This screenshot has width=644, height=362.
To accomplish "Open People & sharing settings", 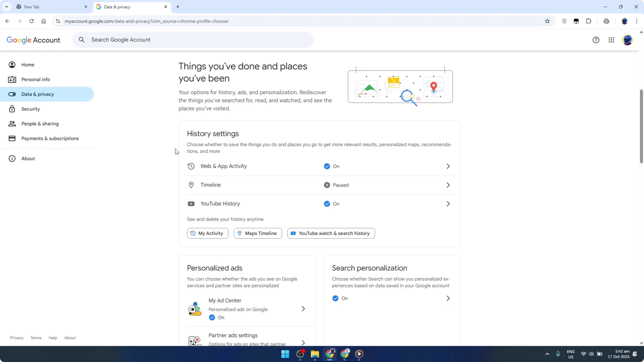I will click(x=40, y=123).
